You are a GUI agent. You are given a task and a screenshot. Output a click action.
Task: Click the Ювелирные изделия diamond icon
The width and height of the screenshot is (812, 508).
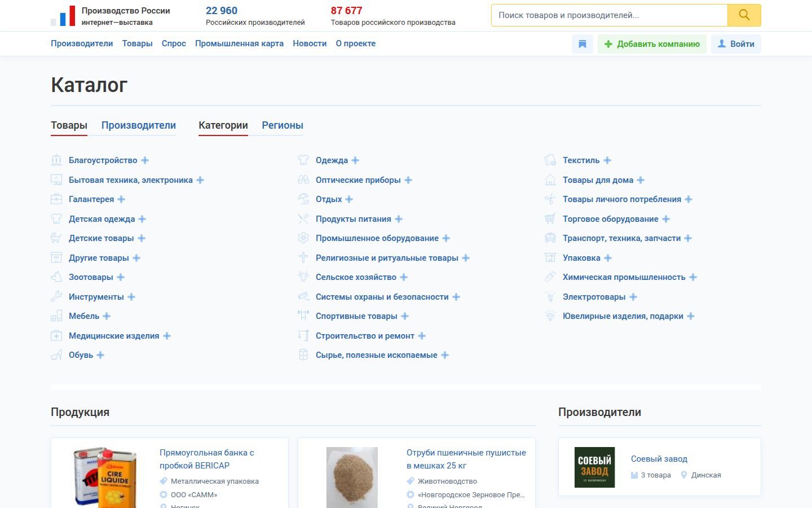tap(550, 316)
